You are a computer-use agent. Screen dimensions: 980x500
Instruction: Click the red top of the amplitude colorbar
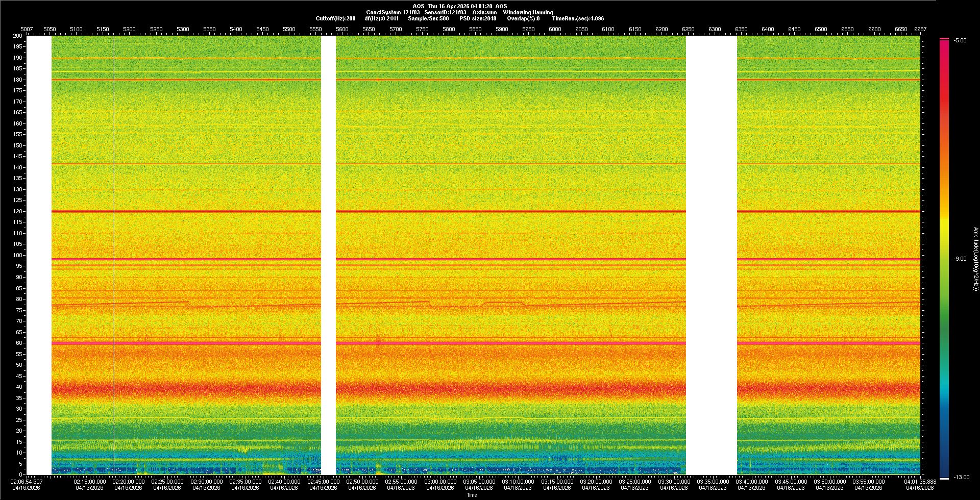(944, 41)
